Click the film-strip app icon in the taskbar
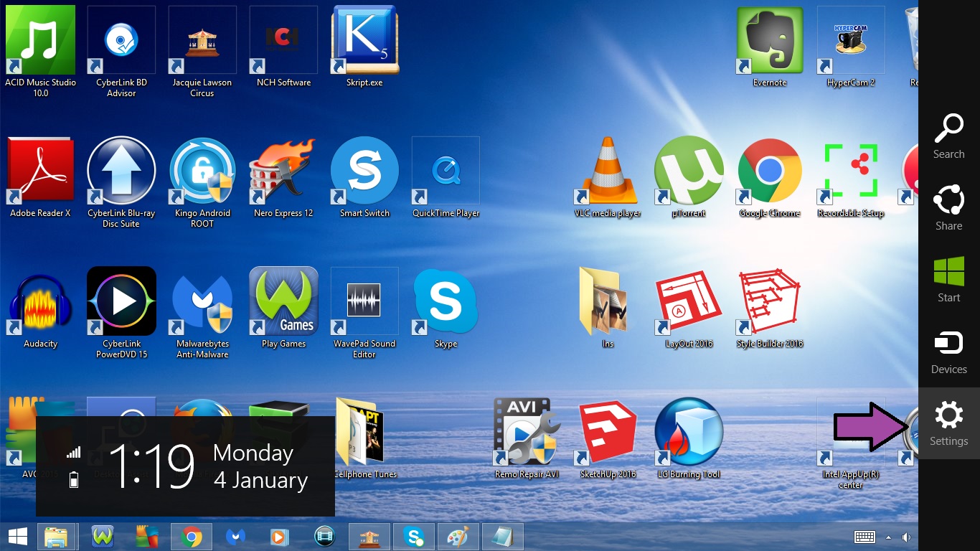The height and width of the screenshot is (551, 980). [x=325, y=537]
